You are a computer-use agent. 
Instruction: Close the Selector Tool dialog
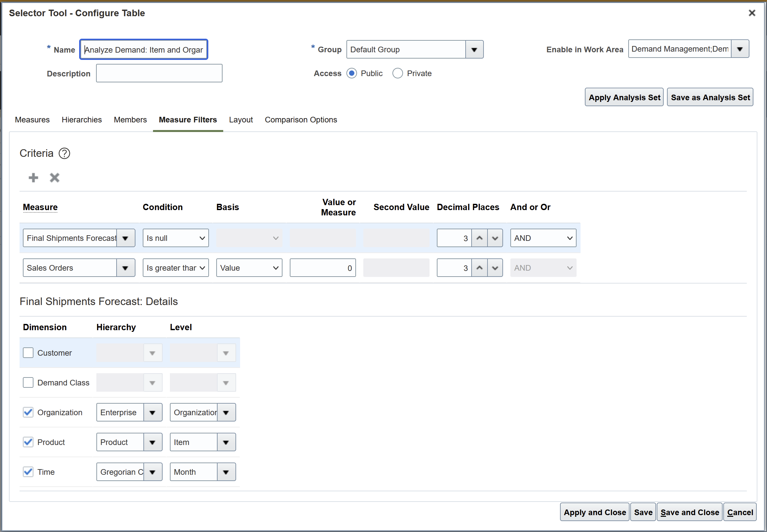tap(752, 13)
